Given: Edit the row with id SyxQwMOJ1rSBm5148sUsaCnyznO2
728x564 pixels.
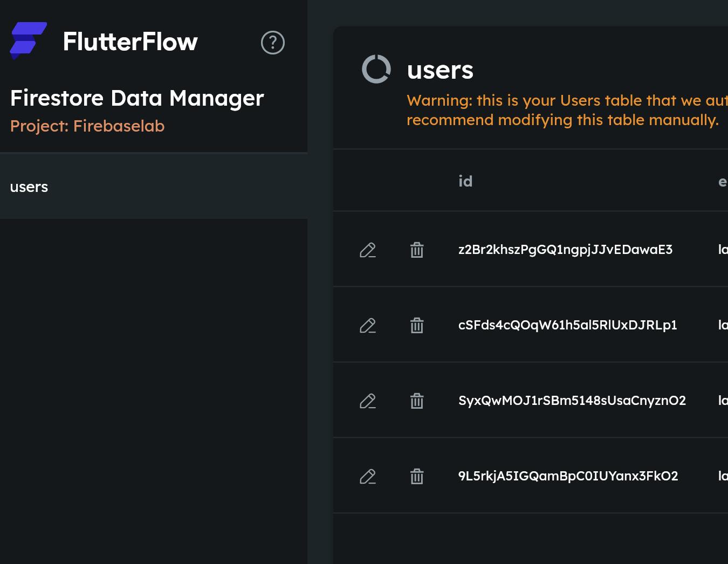Looking at the screenshot, I should pos(368,401).
